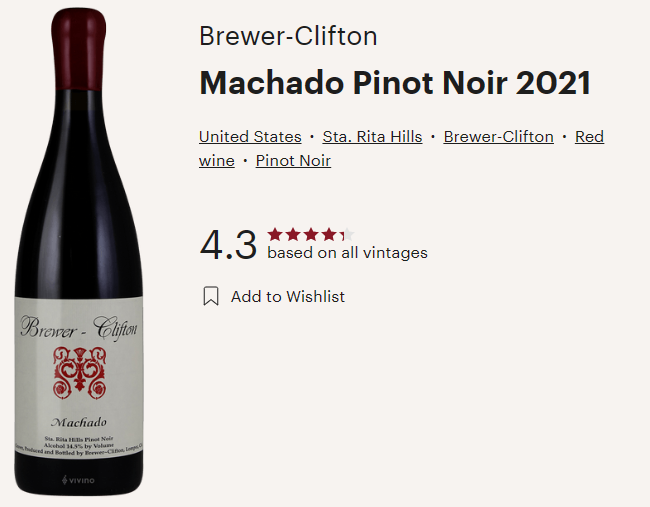The width and height of the screenshot is (650, 507).
Task: Click the second rating star
Action: [x=293, y=235]
